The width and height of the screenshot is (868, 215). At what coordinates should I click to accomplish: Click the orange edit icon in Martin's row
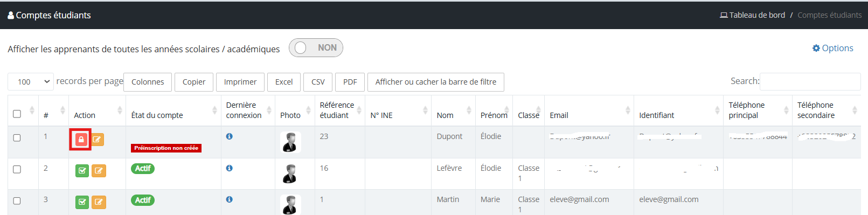pos(99,202)
